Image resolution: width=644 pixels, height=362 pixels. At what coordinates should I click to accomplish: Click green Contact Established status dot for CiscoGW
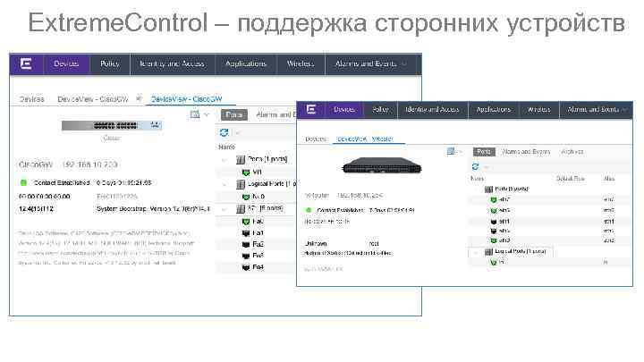(x=23, y=182)
